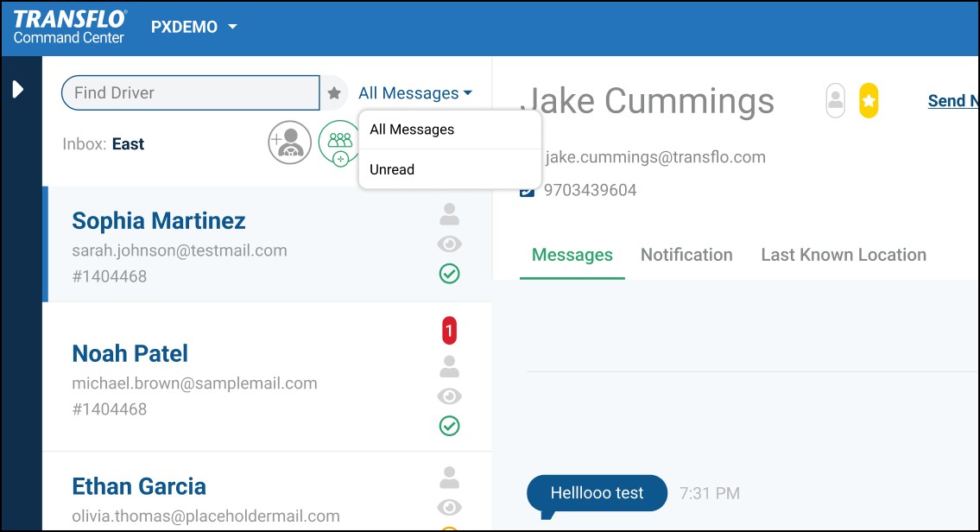Click the Find Driver search field
Viewport: 980px width, 532px height.
[190, 93]
